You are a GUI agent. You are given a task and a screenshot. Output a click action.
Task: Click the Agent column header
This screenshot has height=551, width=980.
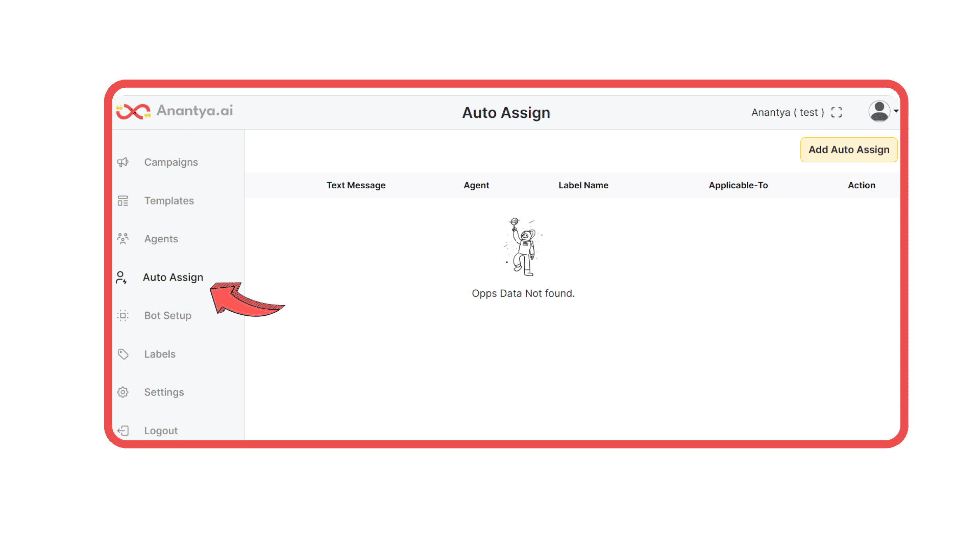point(476,185)
